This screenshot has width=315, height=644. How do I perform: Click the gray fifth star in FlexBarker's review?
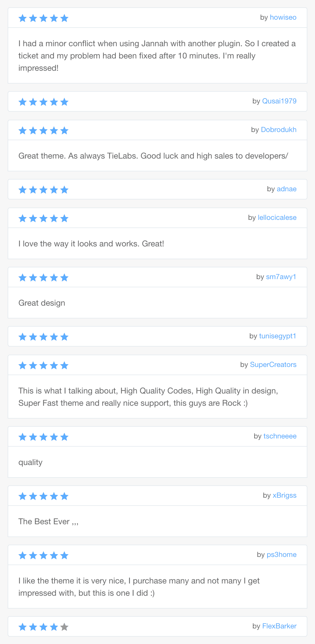[64, 627]
